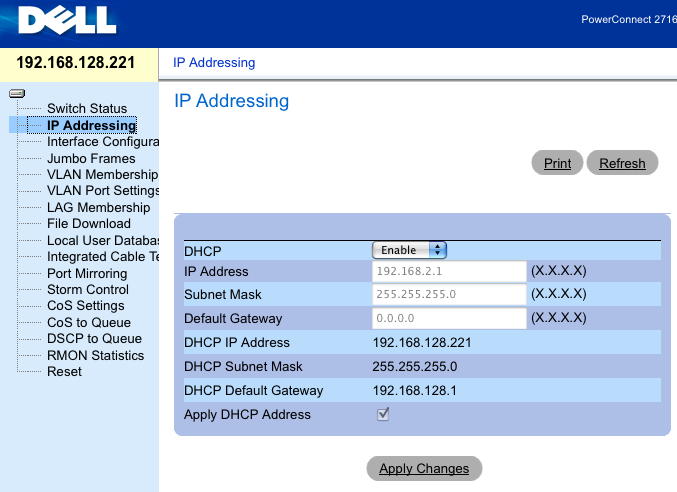
Task: Click DHCP Subnet Mask value 255.255.255.0
Action: [x=414, y=366]
